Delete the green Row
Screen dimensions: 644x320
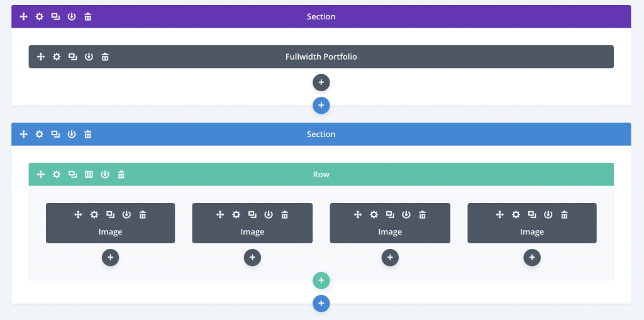pos(121,174)
